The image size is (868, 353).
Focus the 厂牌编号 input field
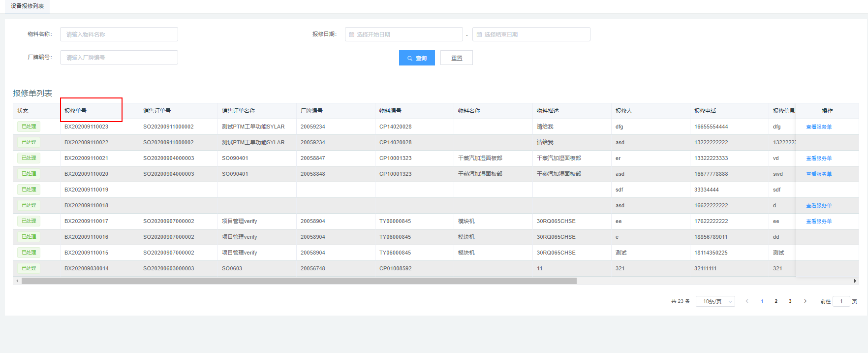pyautogui.click(x=119, y=58)
